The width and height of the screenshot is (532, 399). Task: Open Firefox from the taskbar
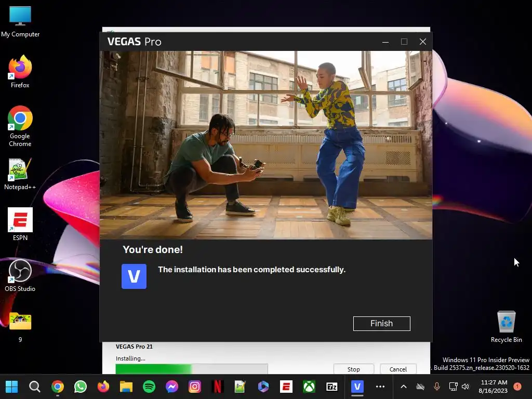pos(103,387)
